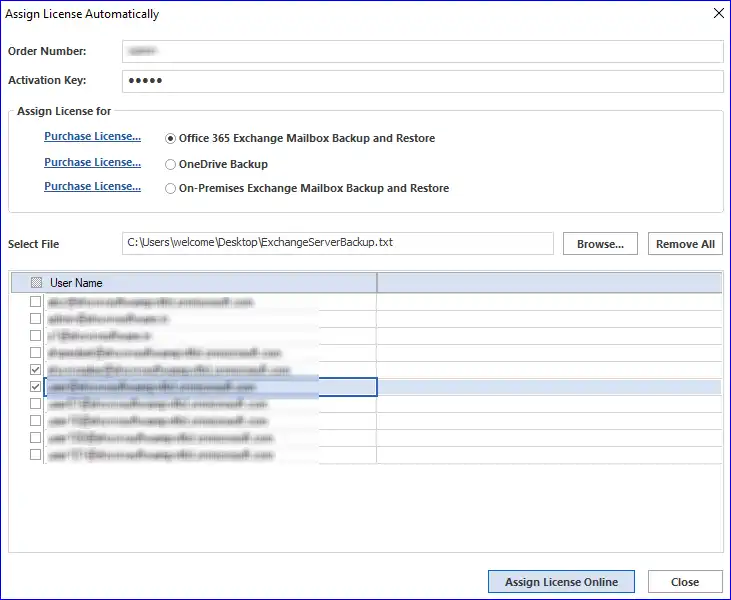Click into the Order Number field
Viewport: 731px width, 600px height.
tap(422, 51)
